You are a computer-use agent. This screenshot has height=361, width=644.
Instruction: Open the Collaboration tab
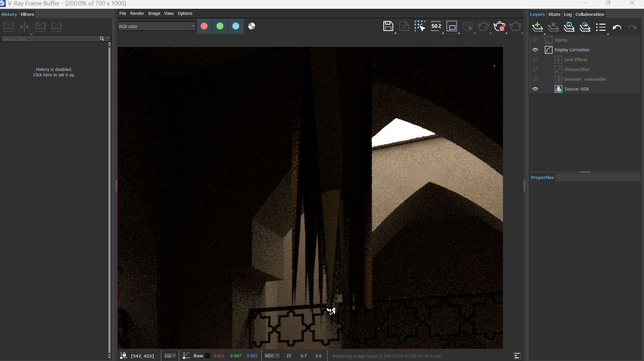pos(590,14)
